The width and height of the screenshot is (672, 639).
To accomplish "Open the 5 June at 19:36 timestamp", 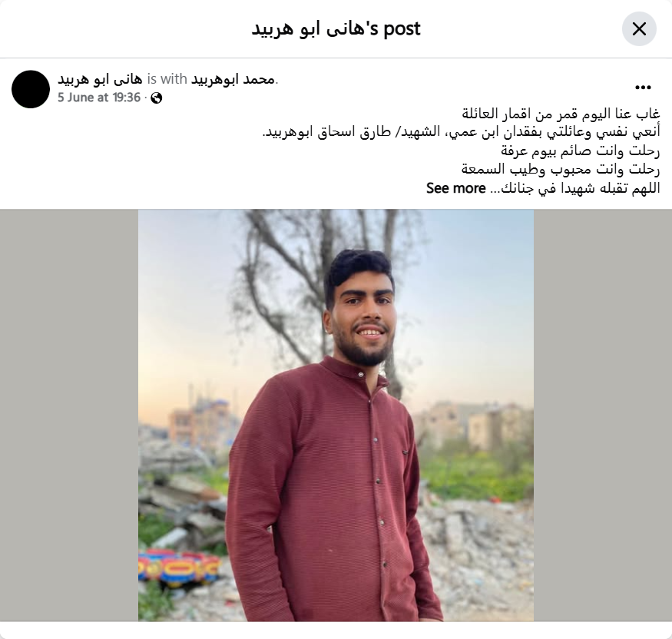I will [x=99, y=98].
